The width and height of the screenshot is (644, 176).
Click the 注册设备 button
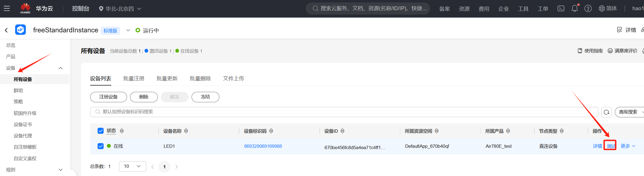click(109, 97)
